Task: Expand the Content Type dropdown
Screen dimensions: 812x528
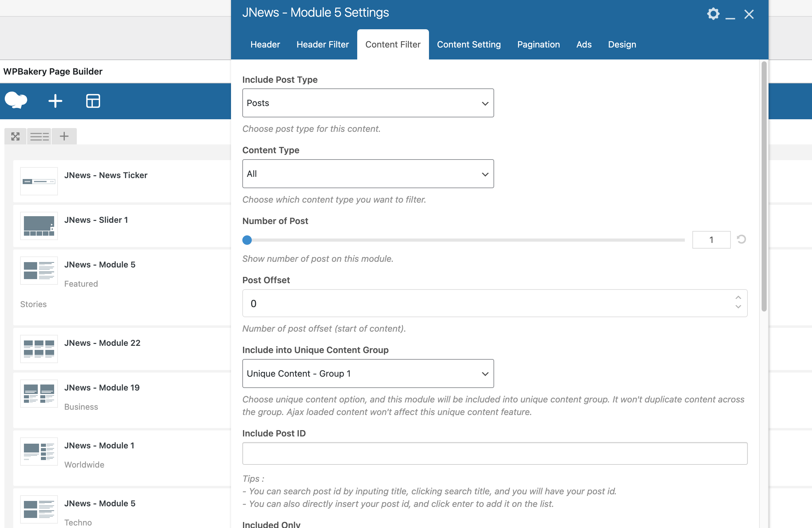Action: [x=368, y=174]
